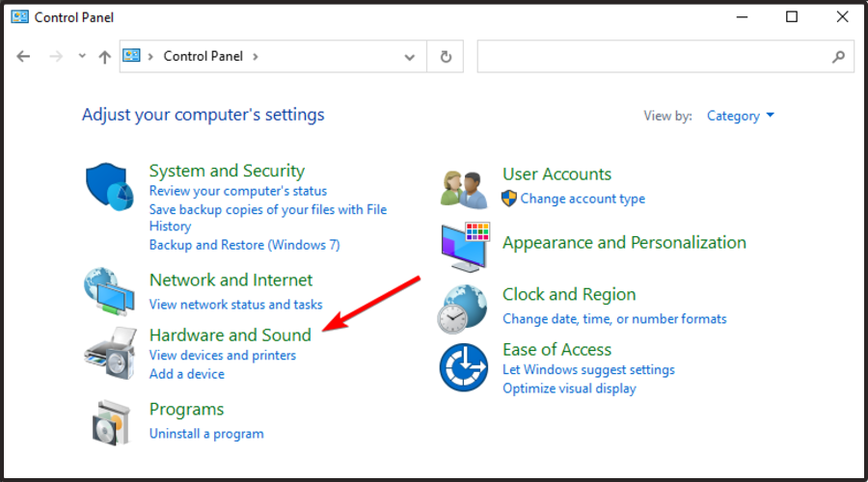Click inside the Control Panel search box
868x482 pixels.
click(x=656, y=57)
